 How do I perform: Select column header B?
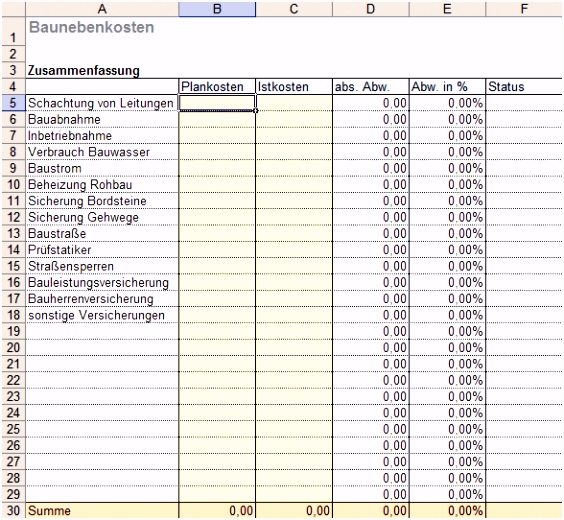point(217,9)
